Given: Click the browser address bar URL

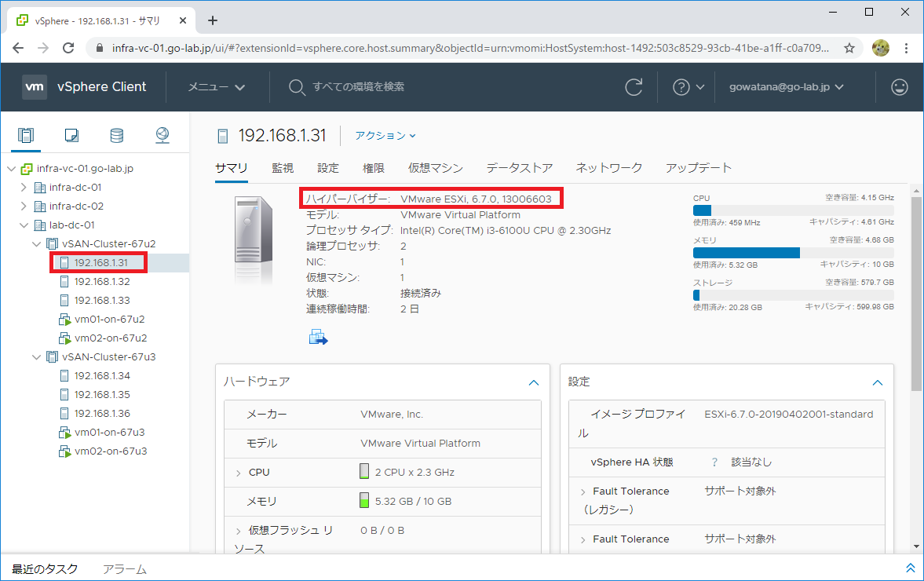Looking at the screenshot, I should tap(470, 48).
